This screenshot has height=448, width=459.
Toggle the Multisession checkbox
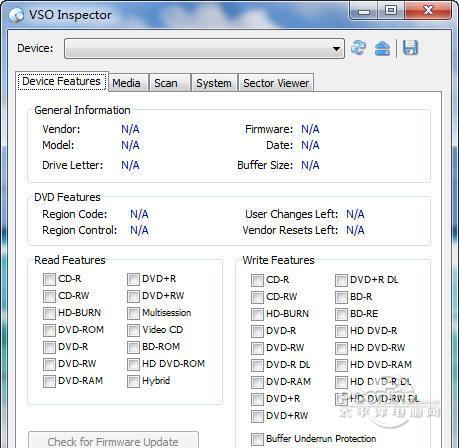pos(133,313)
